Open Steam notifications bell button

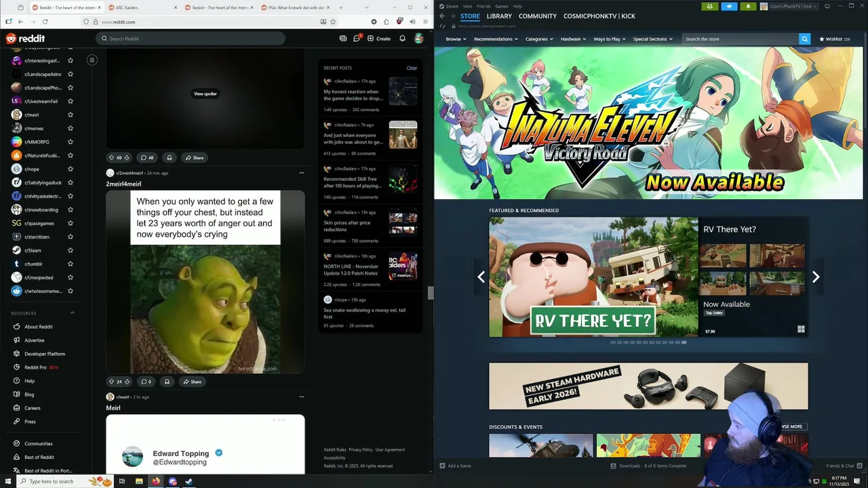[748, 6]
